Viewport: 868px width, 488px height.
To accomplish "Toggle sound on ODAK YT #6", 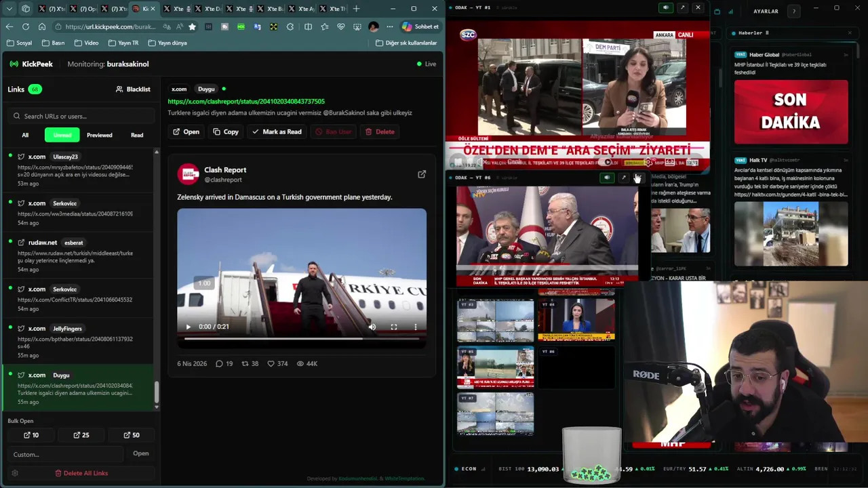I will [x=607, y=178].
